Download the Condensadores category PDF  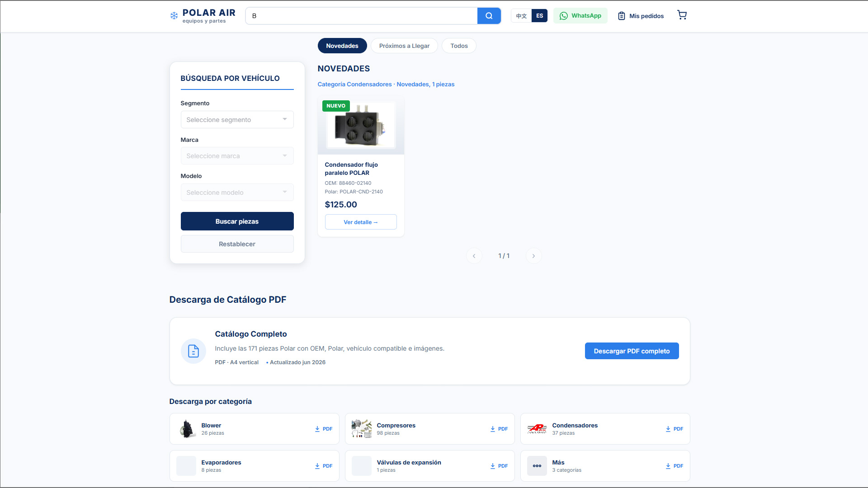[x=675, y=429]
